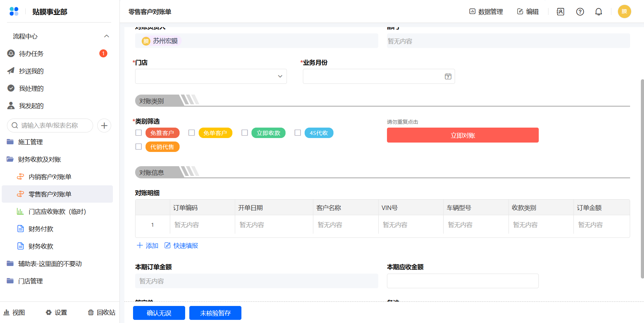
Task: Open 设置 gear at sidebar bottom
Action: tap(49, 312)
